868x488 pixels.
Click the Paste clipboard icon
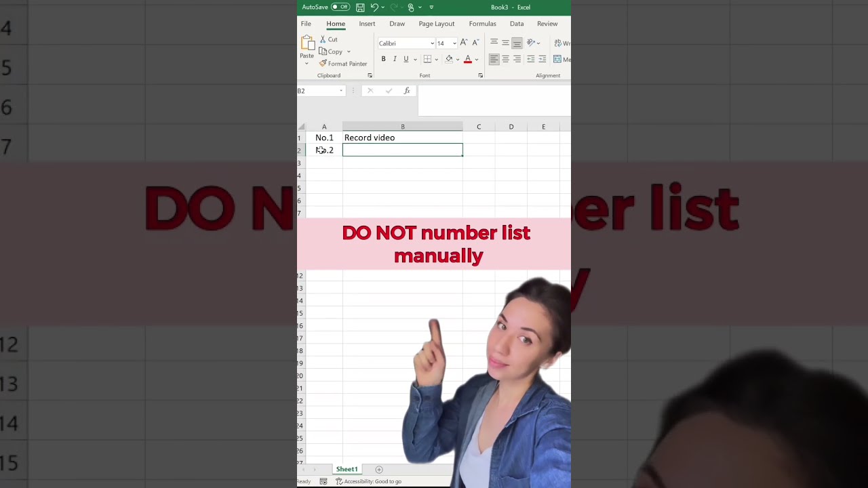click(307, 43)
